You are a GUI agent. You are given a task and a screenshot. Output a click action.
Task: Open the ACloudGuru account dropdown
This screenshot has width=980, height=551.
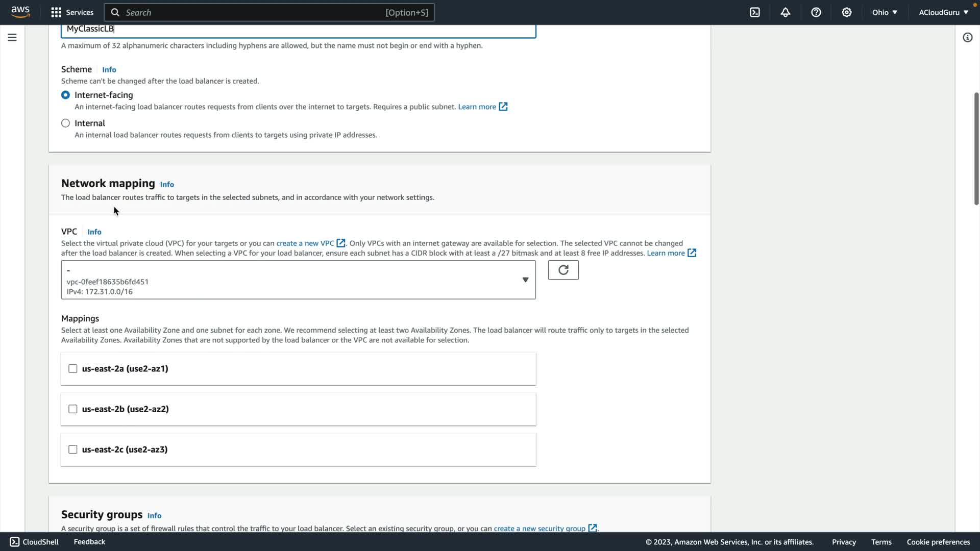[x=943, y=12]
